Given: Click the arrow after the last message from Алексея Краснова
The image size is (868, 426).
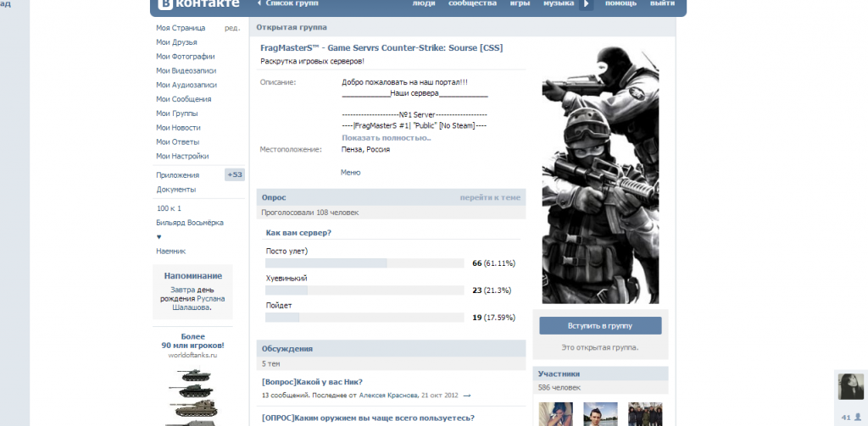Looking at the screenshot, I should point(466,396).
